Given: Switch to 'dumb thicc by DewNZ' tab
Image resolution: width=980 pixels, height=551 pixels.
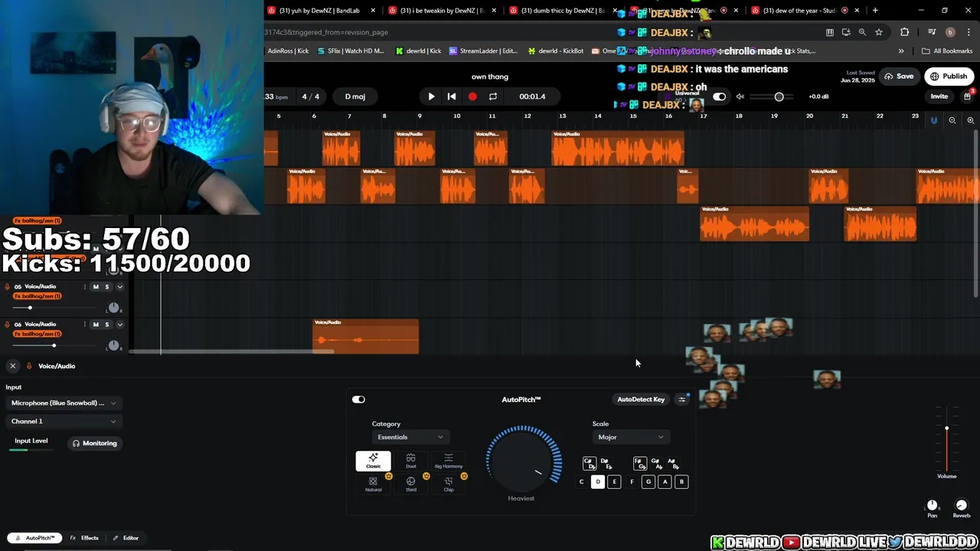Looking at the screenshot, I should (x=563, y=11).
